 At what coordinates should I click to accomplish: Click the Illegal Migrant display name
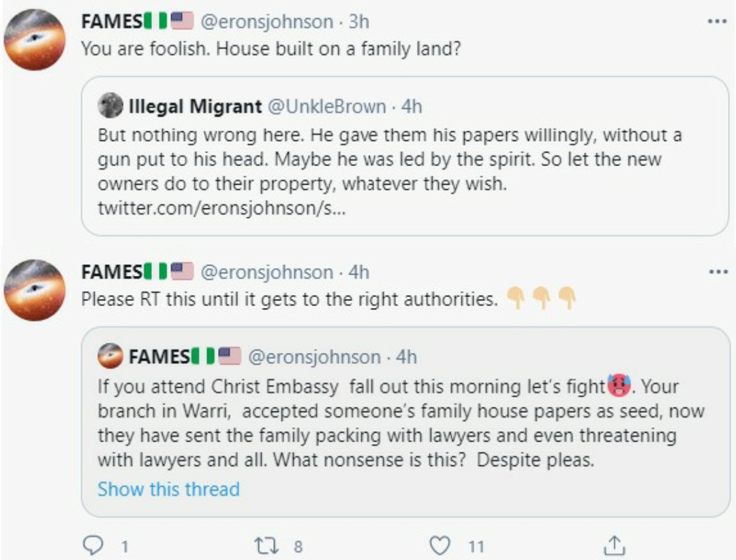click(195, 107)
